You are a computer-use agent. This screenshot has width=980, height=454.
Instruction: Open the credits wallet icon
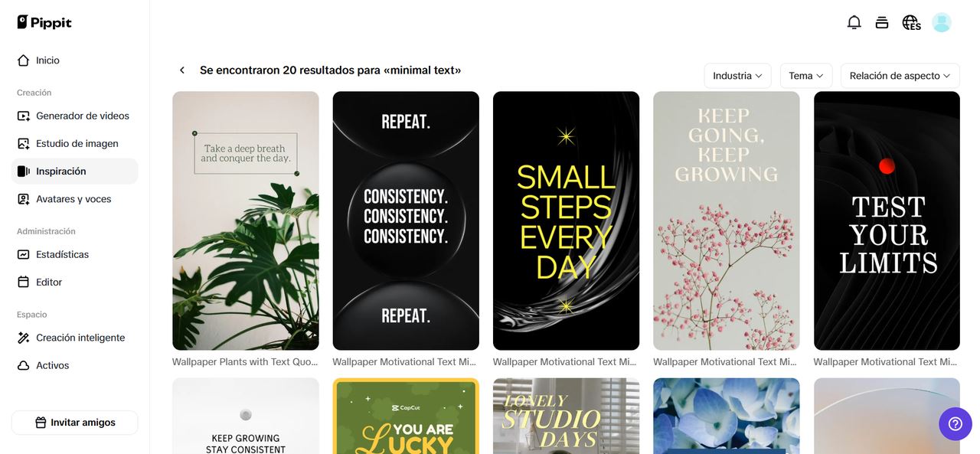882,22
